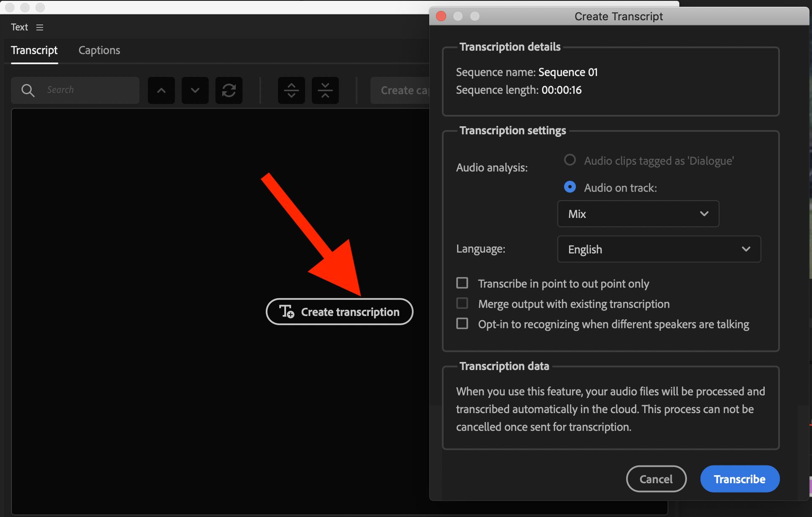This screenshot has height=517, width=812.
Task: Click the collapse all segments icon
Action: (x=325, y=90)
